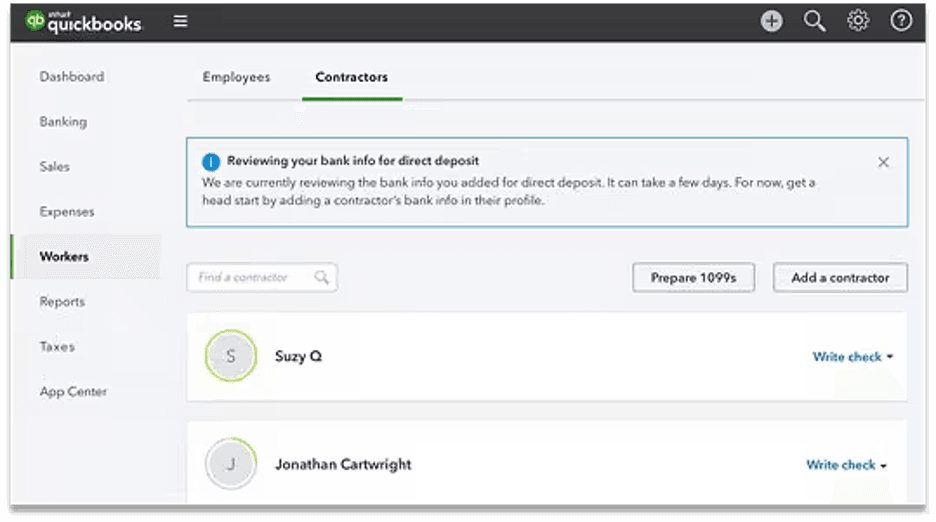Switch to the Employees tab

pos(236,77)
